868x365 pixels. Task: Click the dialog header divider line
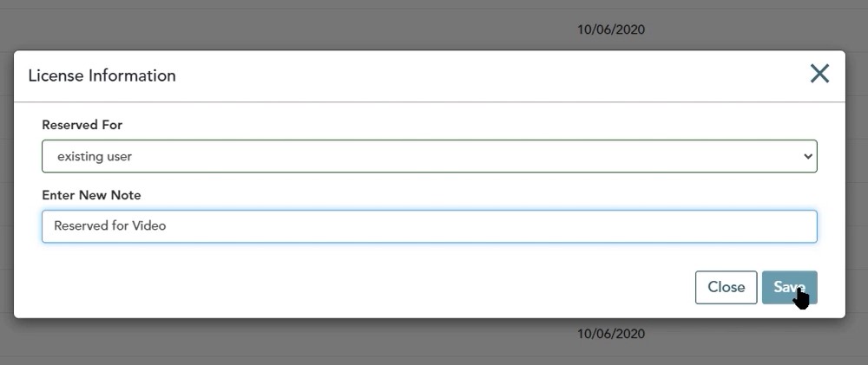[429, 101]
